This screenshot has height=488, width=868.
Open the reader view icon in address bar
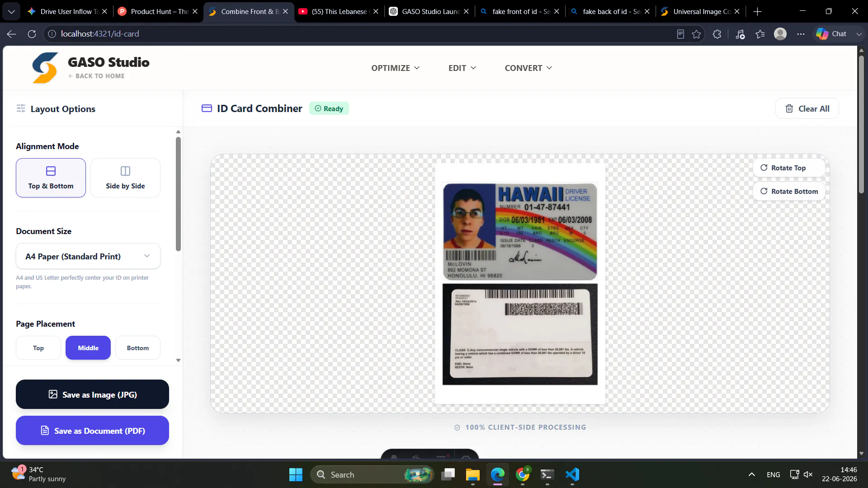coord(680,34)
